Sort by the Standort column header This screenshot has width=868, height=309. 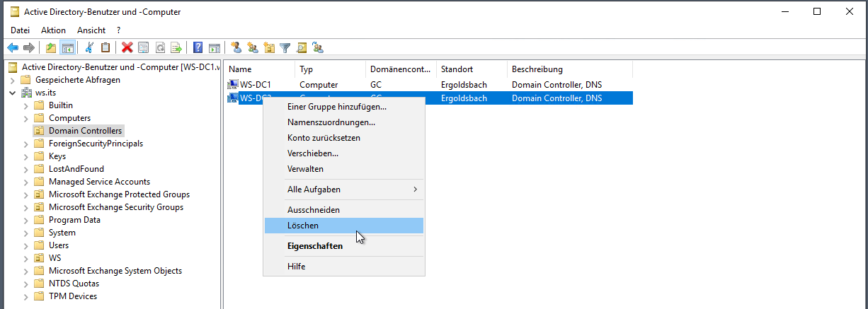(472, 69)
